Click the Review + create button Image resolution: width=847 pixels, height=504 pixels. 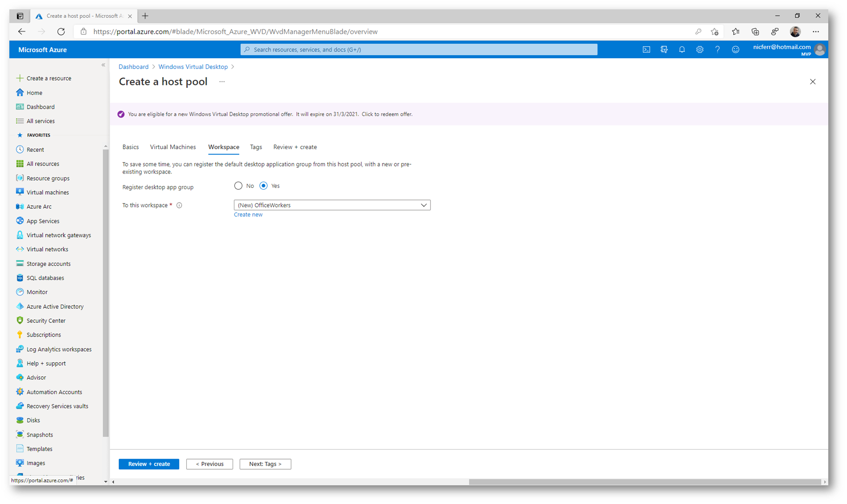click(x=149, y=464)
